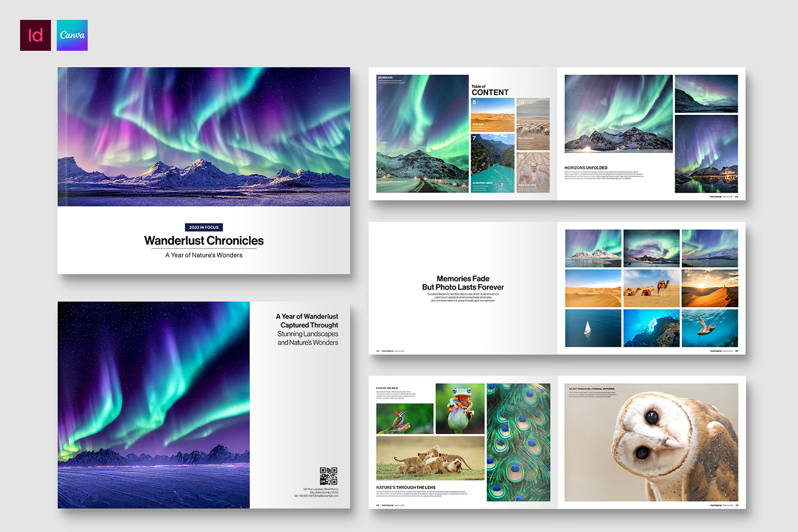Click the sea turtle underwater photo
This screenshot has height=532, width=798.
[709, 328]
